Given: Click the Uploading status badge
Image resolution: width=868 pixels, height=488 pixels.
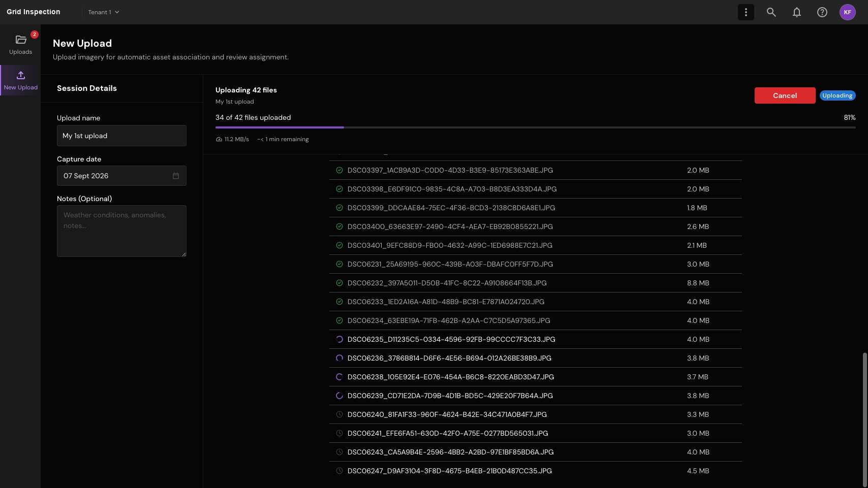Looking at the screenshot, I should 837,95.
